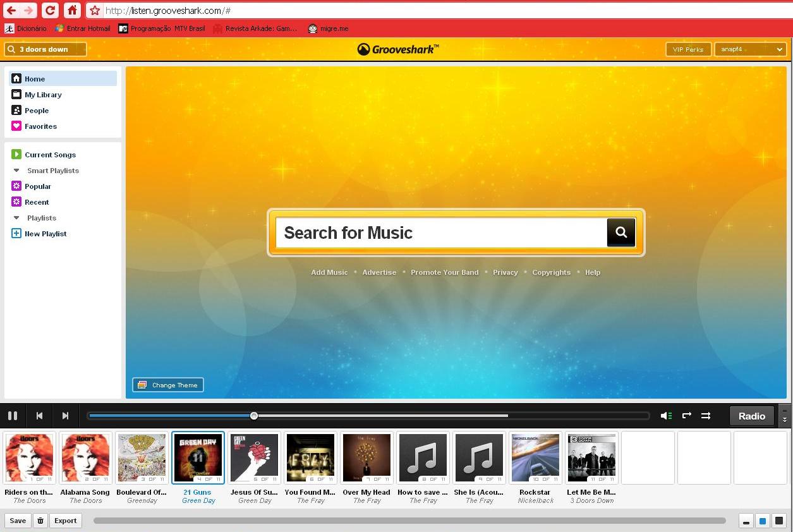This screenshot has width=793, height=532.
Task: Click the Change Theme button
Action: 168,385
